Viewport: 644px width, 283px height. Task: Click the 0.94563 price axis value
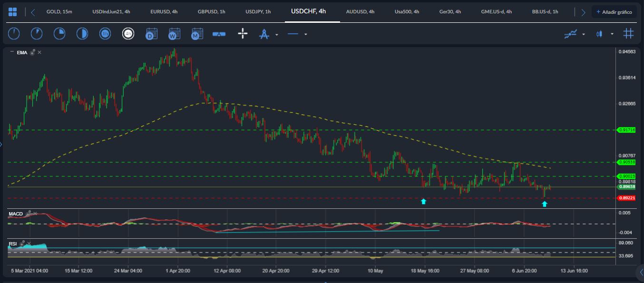coord(626,51)
